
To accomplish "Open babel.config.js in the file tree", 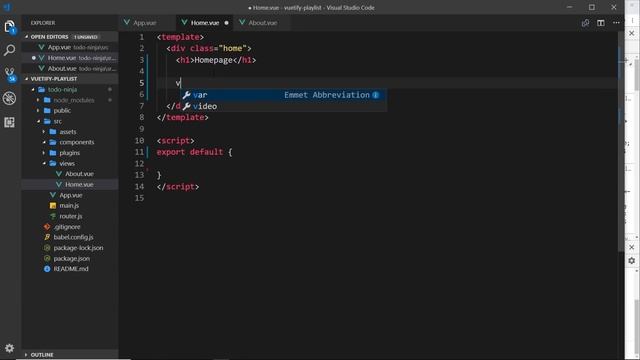I will [x=70, y=237].
